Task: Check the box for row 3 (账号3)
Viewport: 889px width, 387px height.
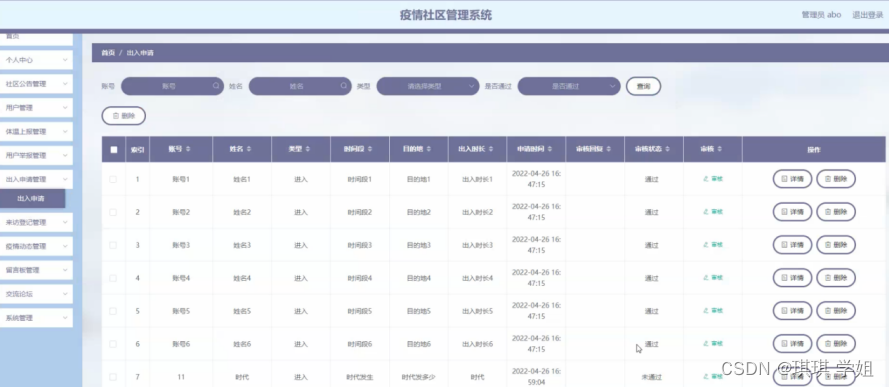Action: (x=113, y=245)
